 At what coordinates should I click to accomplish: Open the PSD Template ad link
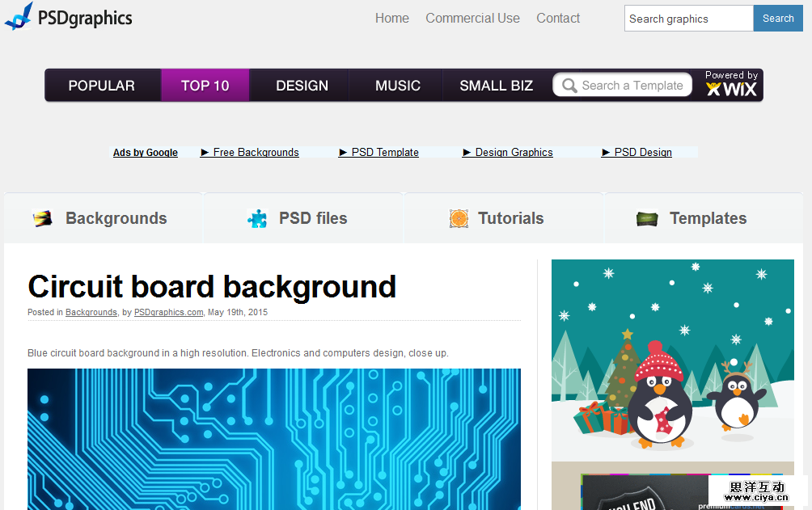tap(385, 152)
